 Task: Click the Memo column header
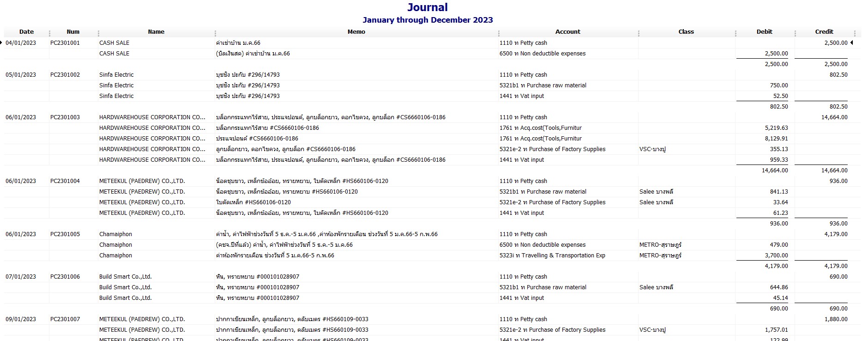point(356,32)
